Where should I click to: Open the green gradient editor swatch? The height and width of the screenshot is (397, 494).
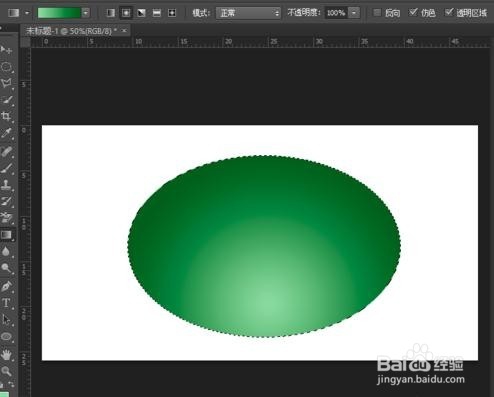click(x=59, y=13)
